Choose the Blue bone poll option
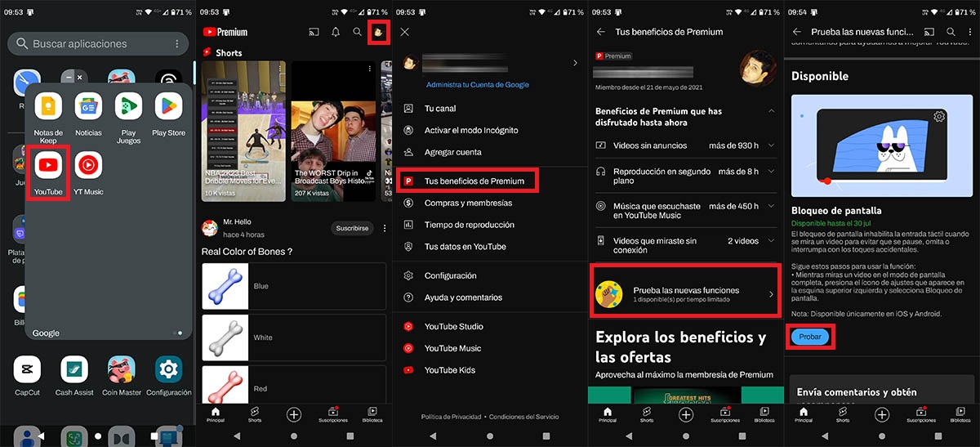Image resolution: width=980 pixels, height=447 pixels. pos(294,286)
